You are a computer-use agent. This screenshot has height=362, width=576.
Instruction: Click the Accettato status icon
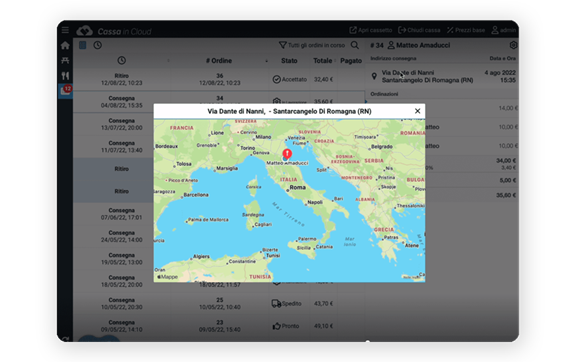point(277,79)
